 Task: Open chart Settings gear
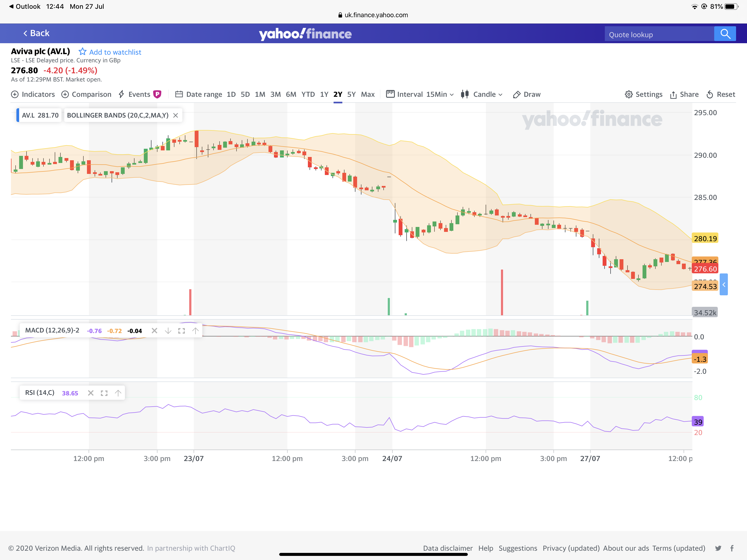click(x=643, y=94)
